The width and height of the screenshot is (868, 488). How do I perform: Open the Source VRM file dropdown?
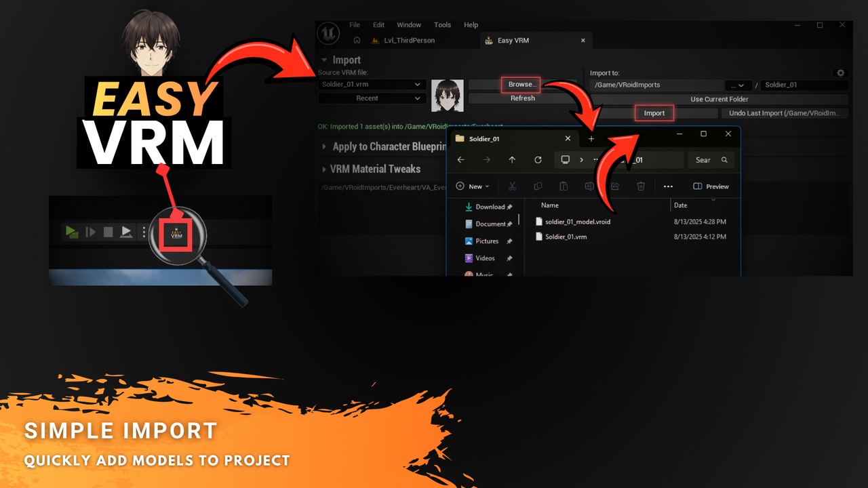click(372, 85)
